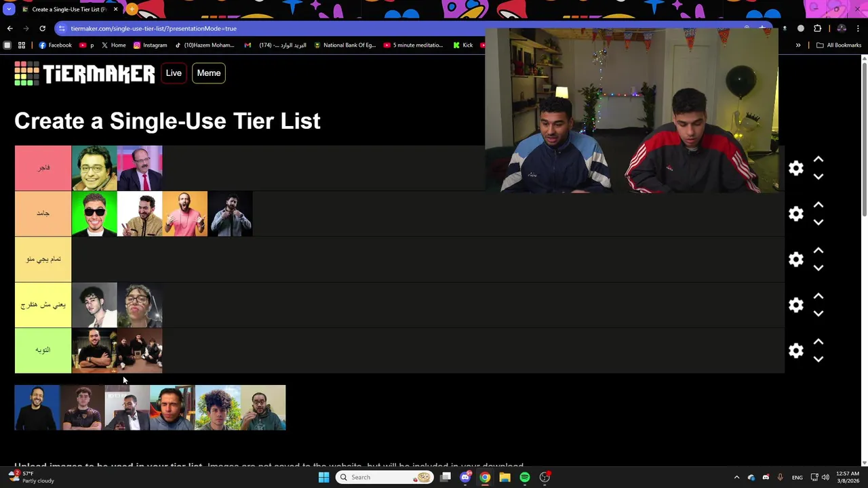Move the pale yellow third tier down
The width and height of the screenshot is (868, 488).
[x=818, y=268]
